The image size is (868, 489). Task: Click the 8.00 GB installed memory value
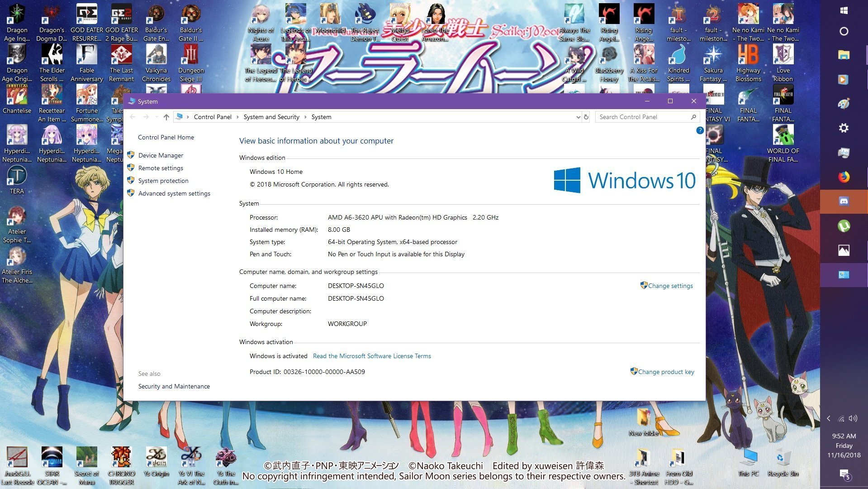coord(339,230)
